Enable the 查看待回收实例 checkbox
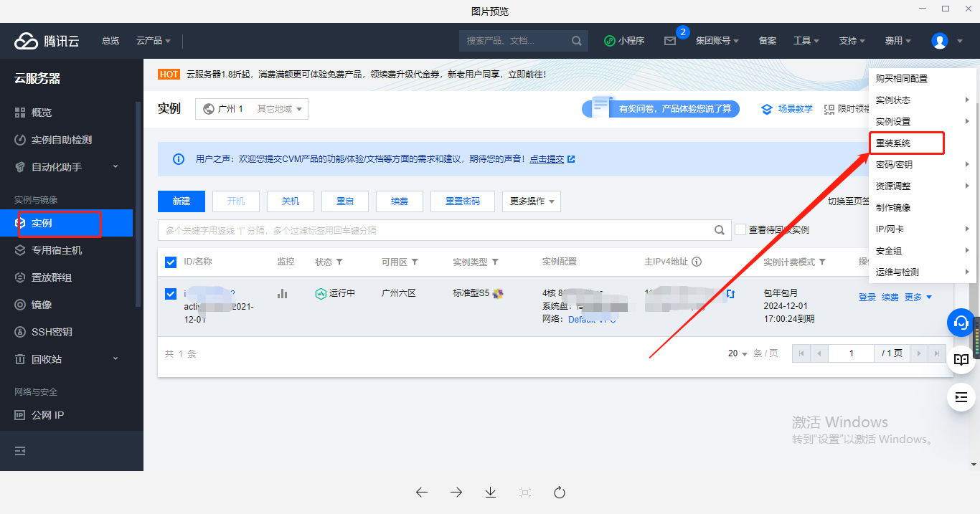Screen dimensions: 980x514 coord(740,230)
